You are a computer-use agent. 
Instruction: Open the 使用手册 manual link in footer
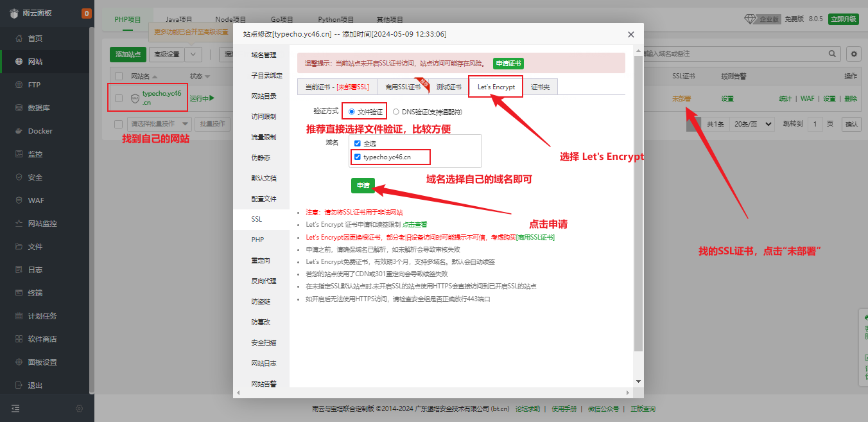tap(564, 408)
